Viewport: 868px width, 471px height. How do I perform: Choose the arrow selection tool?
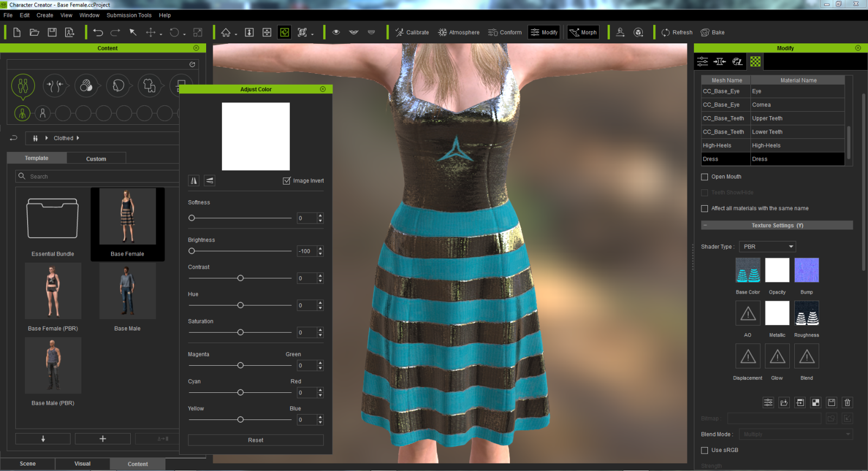point(133,33)
